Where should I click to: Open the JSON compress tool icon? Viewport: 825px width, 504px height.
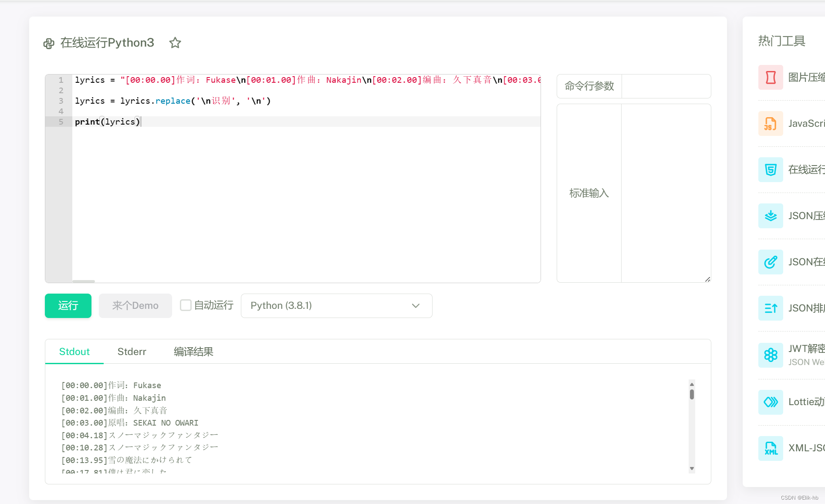771,216
